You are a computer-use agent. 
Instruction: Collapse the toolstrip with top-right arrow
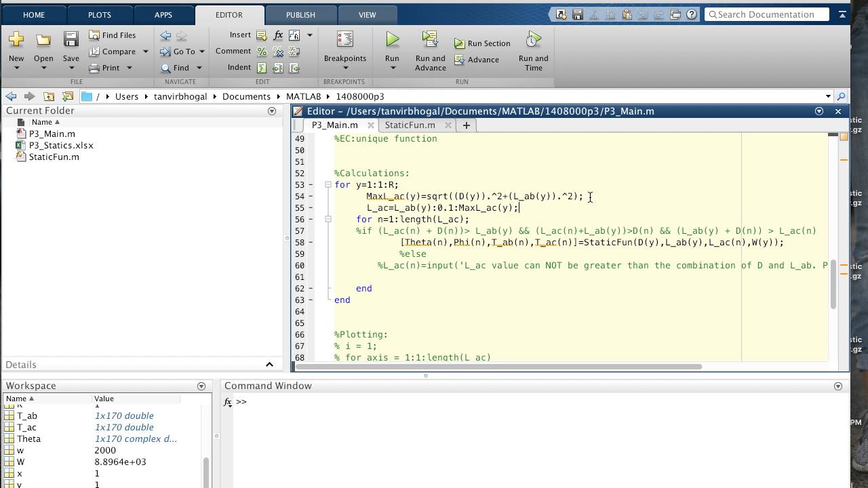[842, 14]
